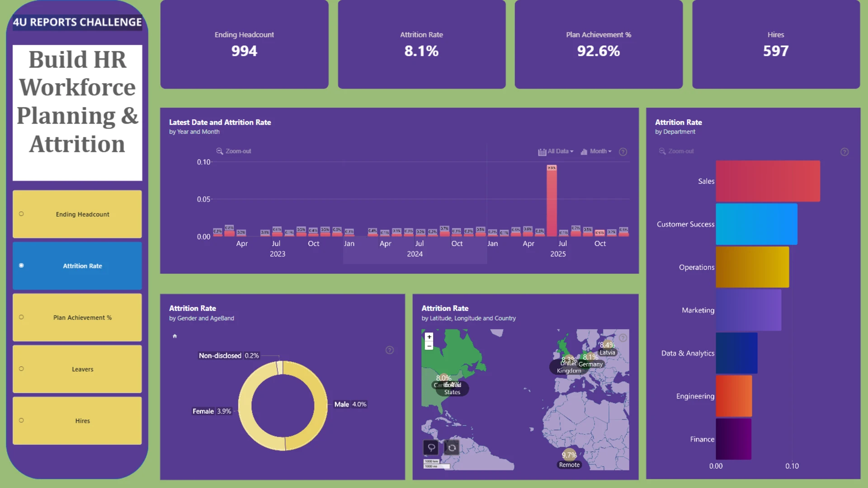This screenshot has width=868, height=488.
Task: Click the Germany label on the map
Action: 590,364
